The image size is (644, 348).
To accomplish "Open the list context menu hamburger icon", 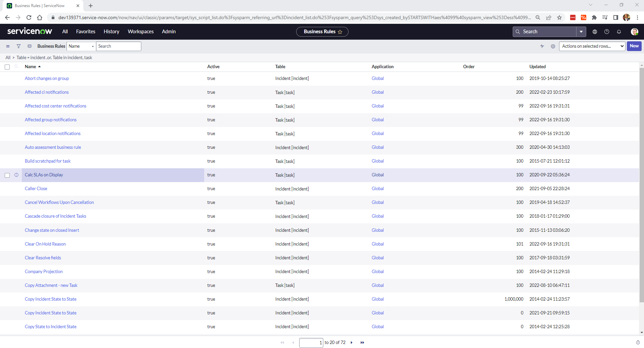I will coord(8,46).
